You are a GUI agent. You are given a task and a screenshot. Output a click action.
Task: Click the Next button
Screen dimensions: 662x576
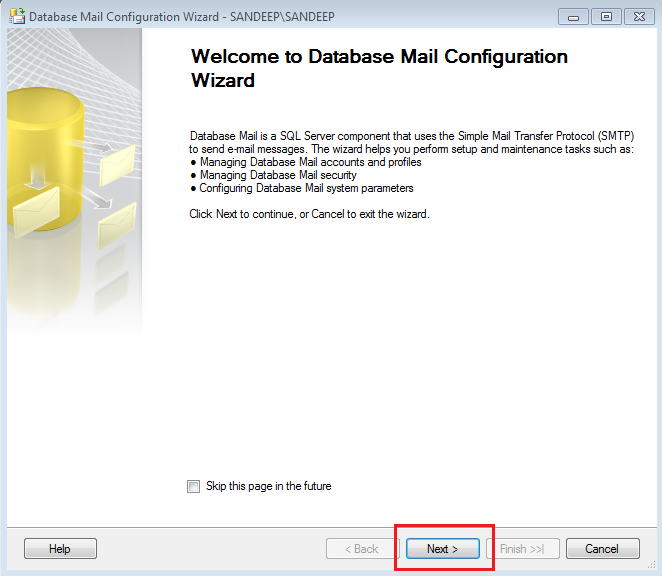[442, 549]
